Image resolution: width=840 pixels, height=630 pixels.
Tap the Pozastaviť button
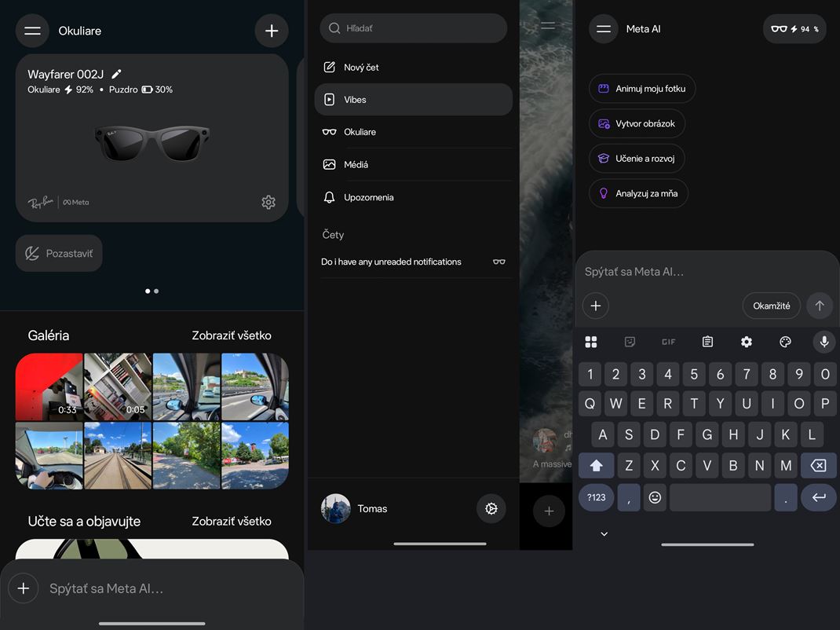tap(59, 253)
